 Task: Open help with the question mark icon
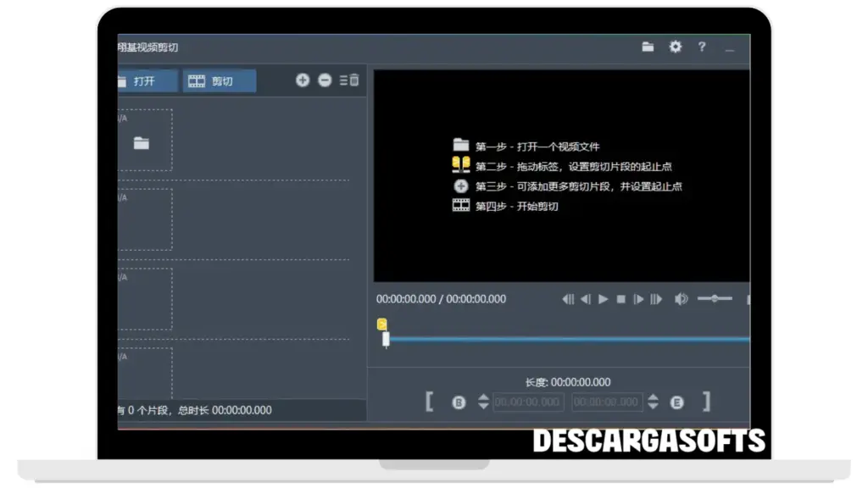702,47
